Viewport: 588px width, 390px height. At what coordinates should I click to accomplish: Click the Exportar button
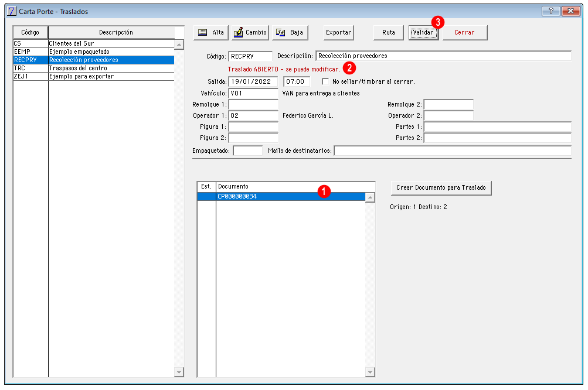[339, 33]
